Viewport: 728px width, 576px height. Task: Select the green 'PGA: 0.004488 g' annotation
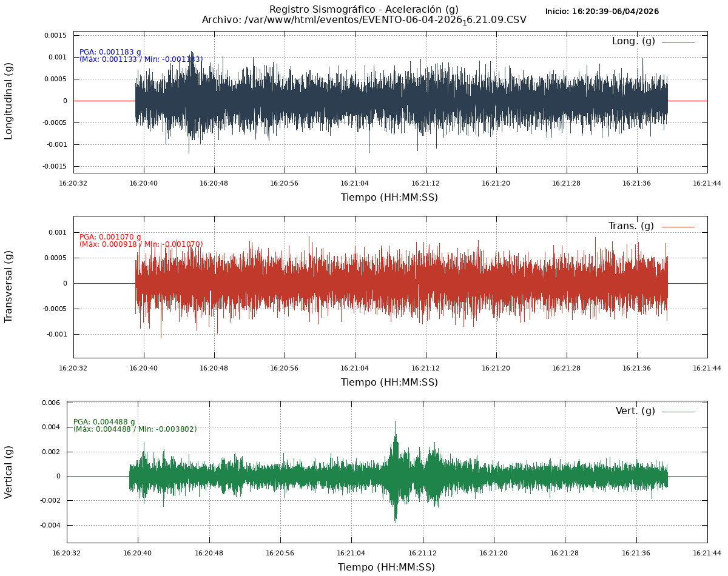coord(104,422)
